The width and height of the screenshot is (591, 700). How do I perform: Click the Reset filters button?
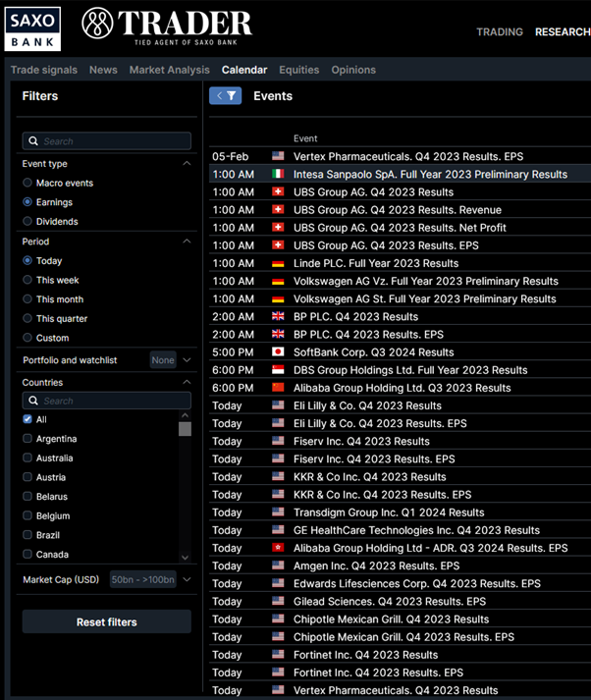coord(107,621)
